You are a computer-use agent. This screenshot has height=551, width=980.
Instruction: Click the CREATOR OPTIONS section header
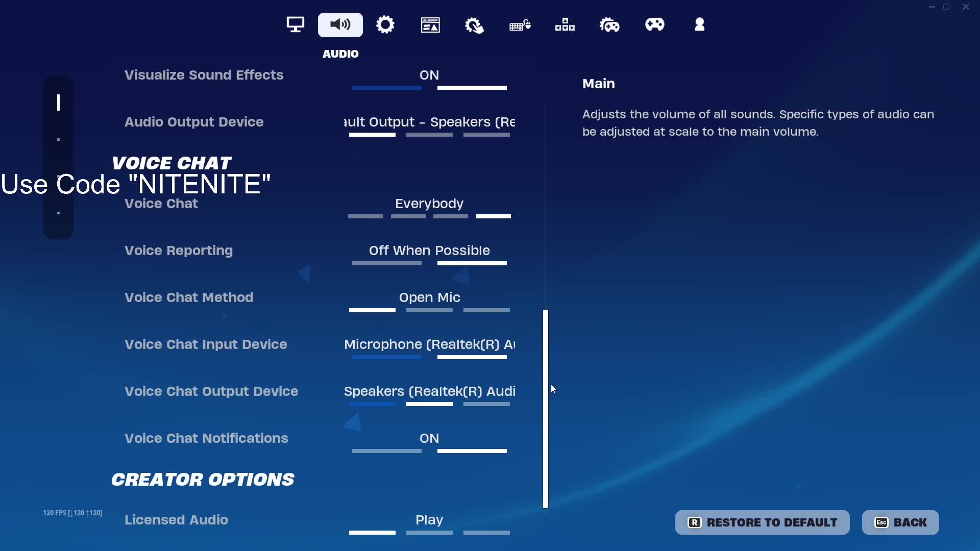[203, 480]
